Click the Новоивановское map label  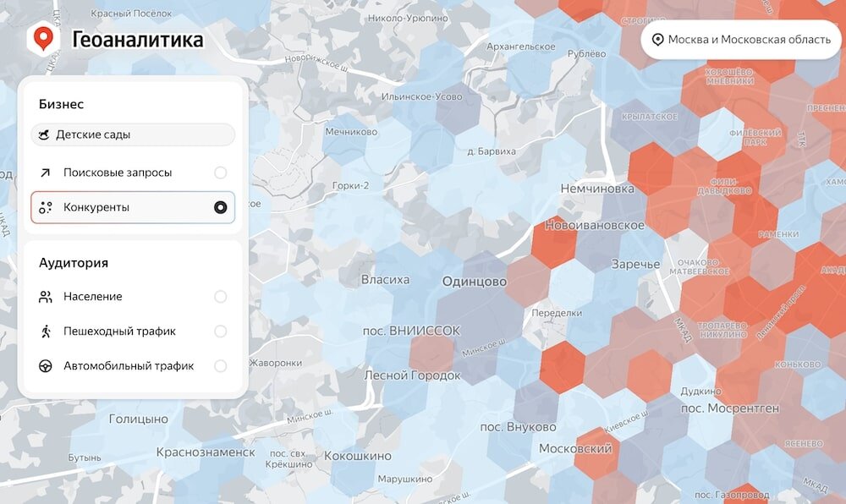point(595,225)
